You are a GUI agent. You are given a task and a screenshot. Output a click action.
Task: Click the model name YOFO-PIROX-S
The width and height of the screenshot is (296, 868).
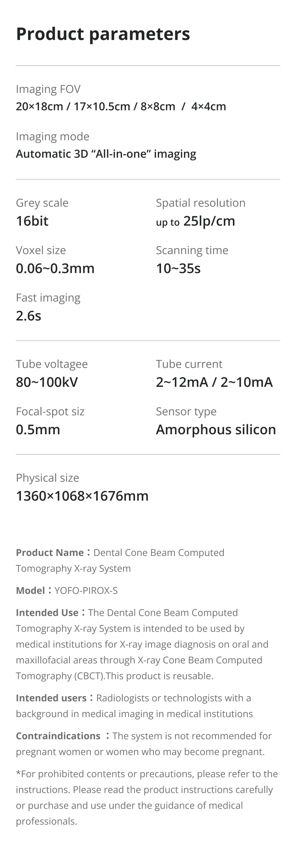[86, 591]
